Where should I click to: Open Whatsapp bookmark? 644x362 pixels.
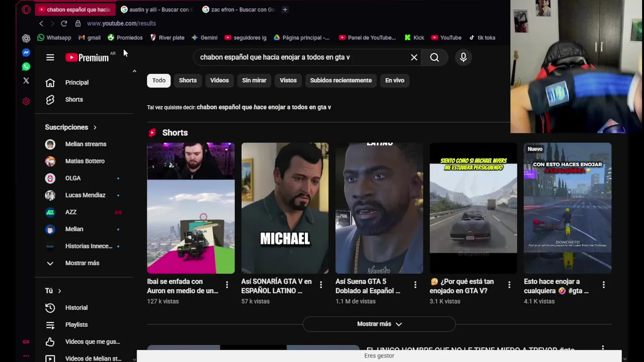[x=54, y=38]
